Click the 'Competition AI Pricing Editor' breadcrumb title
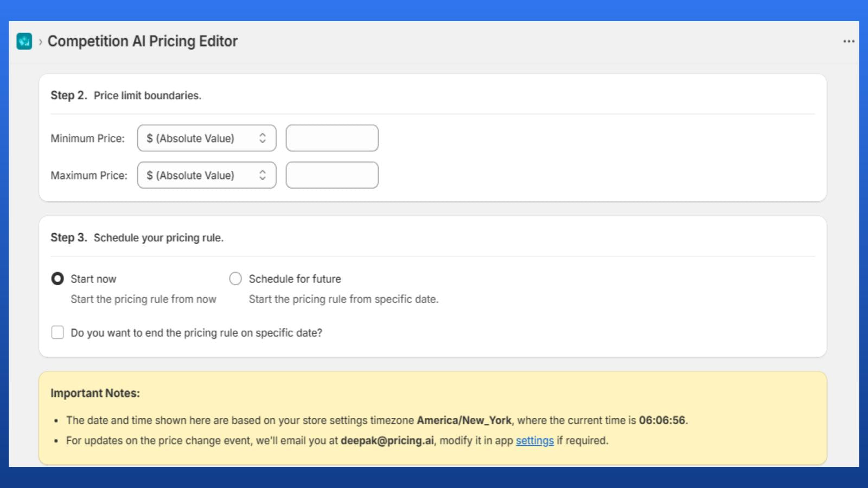The height and width of the screenshot is (488, 868). coord(143,41)
